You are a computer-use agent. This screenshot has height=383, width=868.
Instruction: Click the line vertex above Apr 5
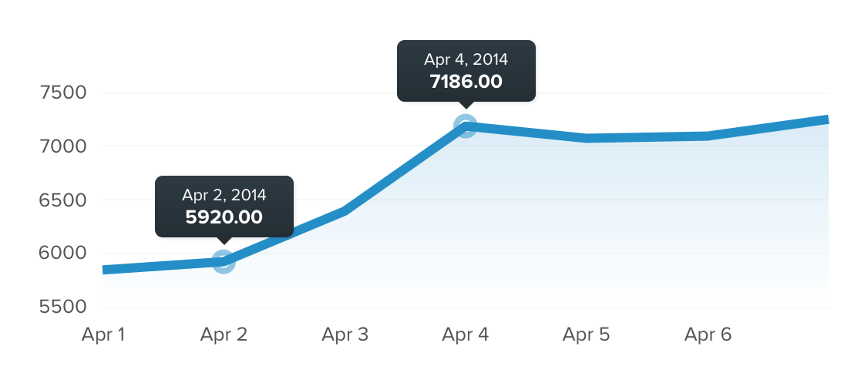click(587, 138)
